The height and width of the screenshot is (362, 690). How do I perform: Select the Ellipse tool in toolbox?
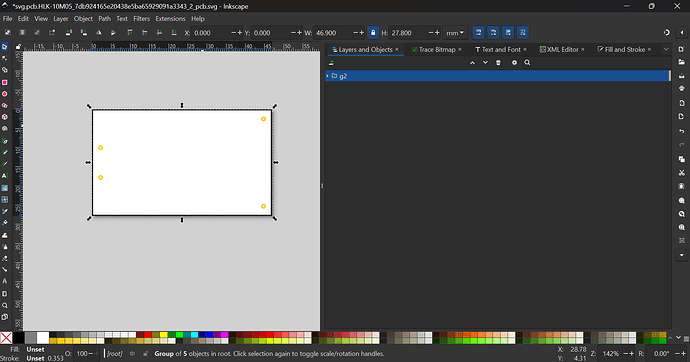[x=5, y=94]
